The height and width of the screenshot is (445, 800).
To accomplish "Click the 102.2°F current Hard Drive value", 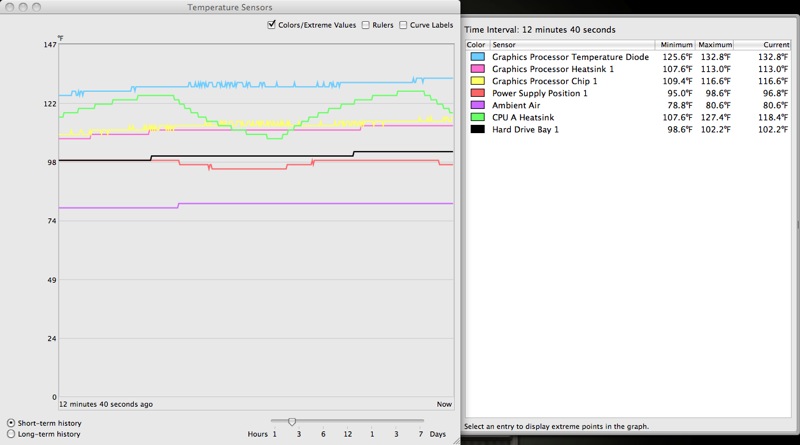I will click(772, 130).
